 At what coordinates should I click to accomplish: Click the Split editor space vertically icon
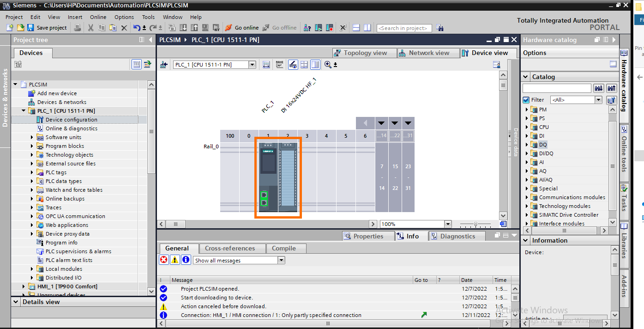[367, 27]
